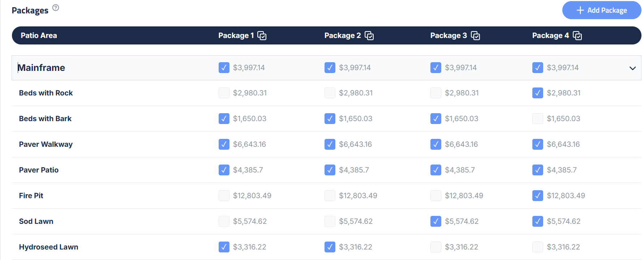Enable Sod Lawn for Package 1

coord(224,221)
